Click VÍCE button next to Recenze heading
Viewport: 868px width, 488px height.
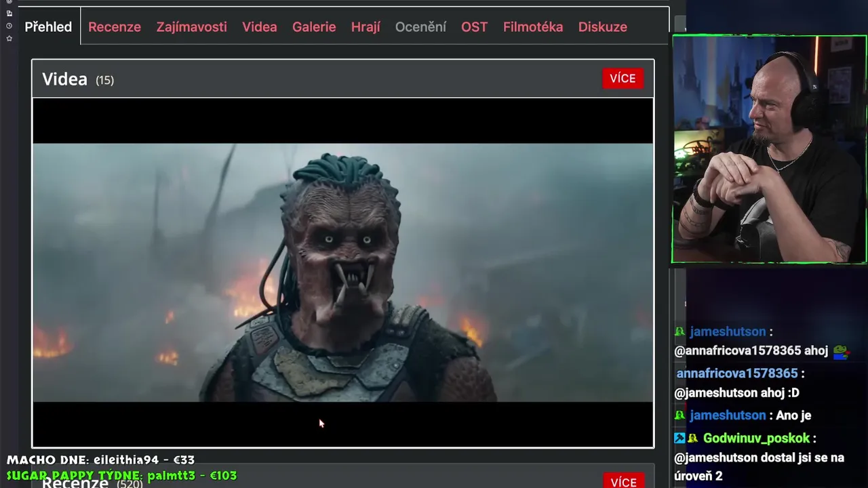click(x=623, y=481)
